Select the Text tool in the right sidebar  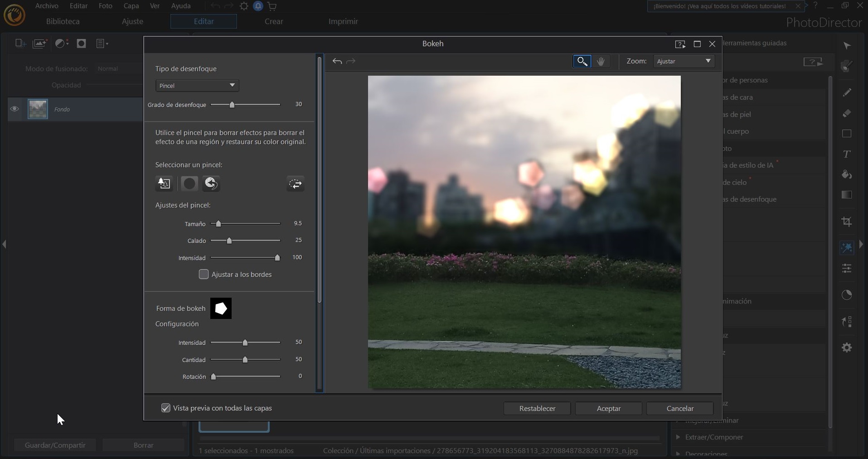[847, 154]
